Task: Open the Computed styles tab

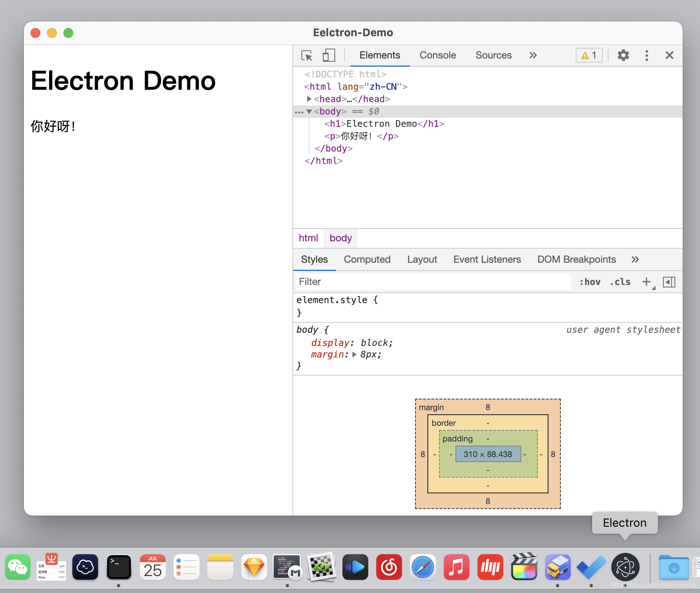Action: (367, 259)
